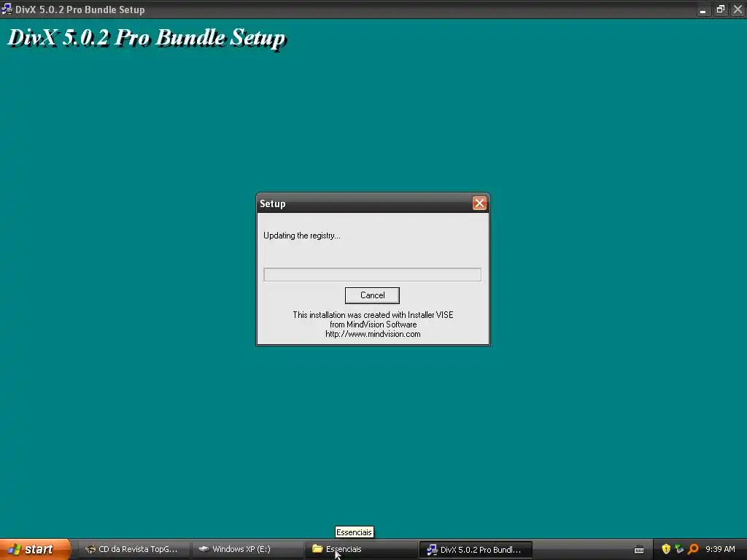
Task: Click the 'Updating the registry...' status text
Action: (301, 236)
